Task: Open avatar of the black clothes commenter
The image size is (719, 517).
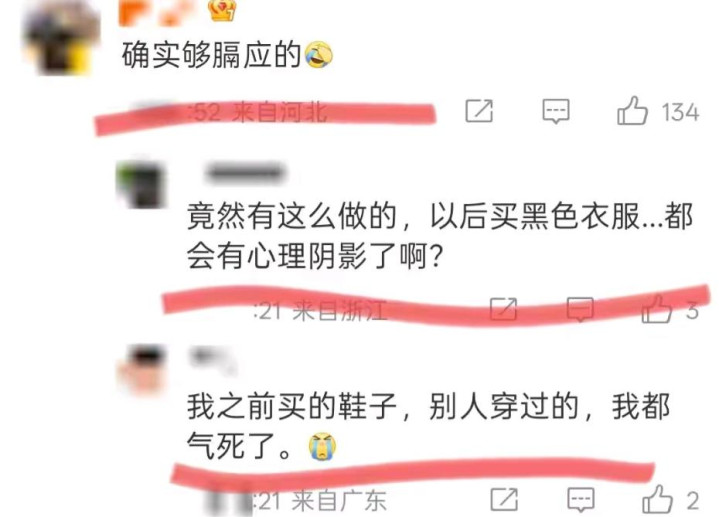Action: pyautogui.click(x=141, y=184)
